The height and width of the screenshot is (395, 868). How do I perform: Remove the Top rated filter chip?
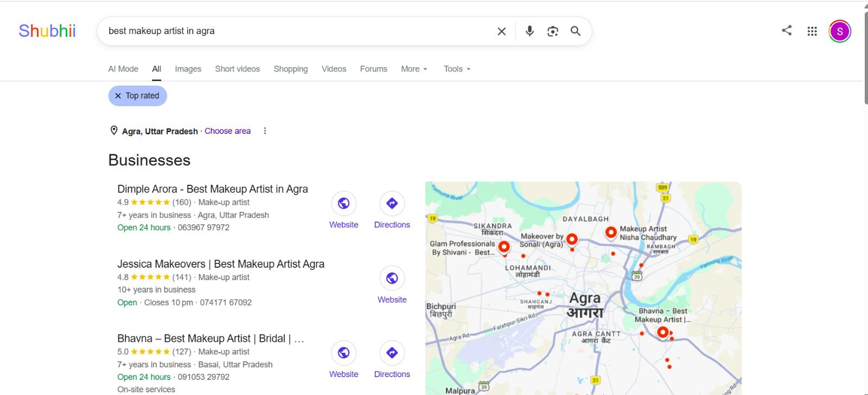click(118, 96)
